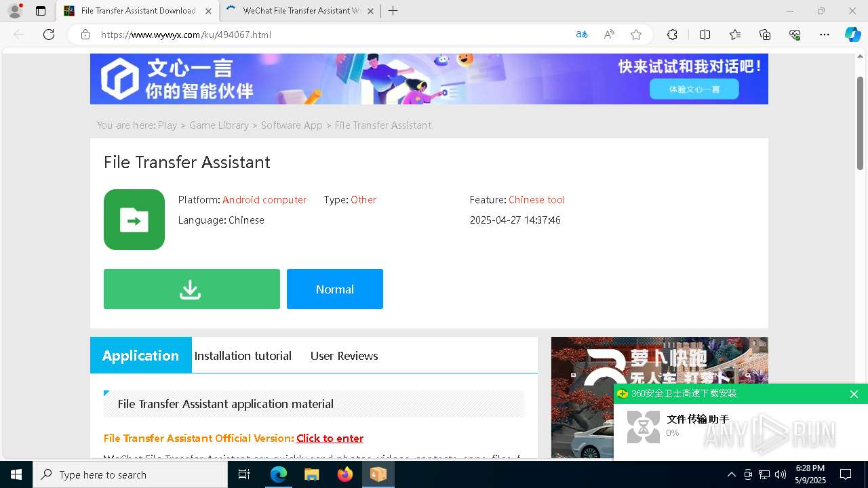Click the banner's blue try-now button
This screenshot has width=868, height=488.
coord(694,89)
